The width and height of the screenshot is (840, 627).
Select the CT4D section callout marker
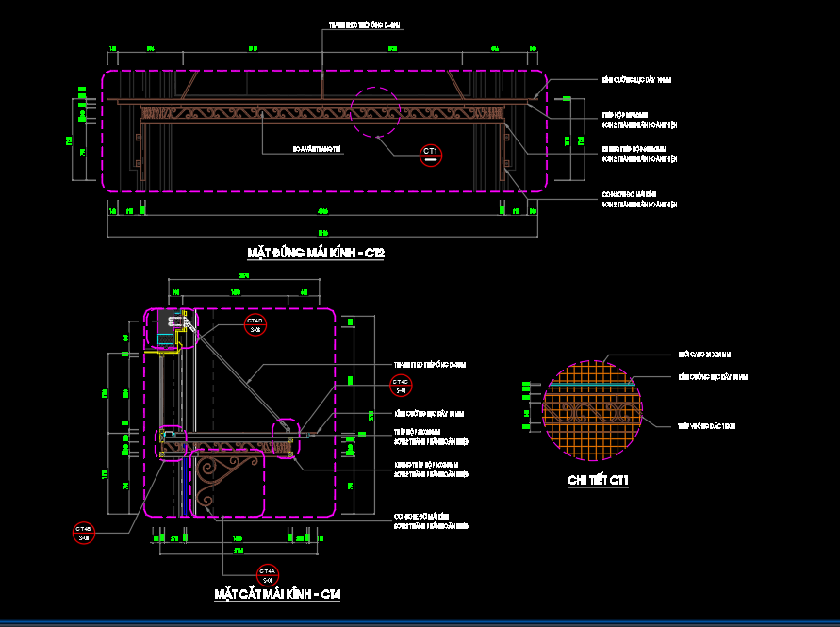[255, 325]
